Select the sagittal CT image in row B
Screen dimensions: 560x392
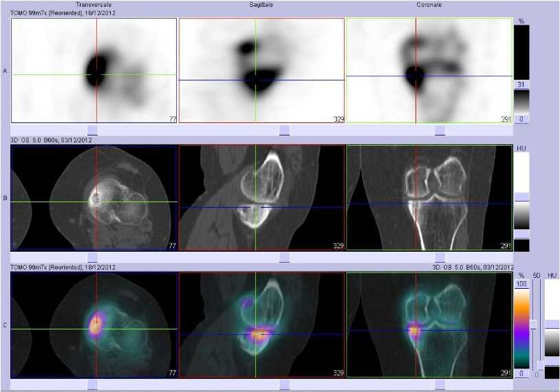(x=261, y=197)
